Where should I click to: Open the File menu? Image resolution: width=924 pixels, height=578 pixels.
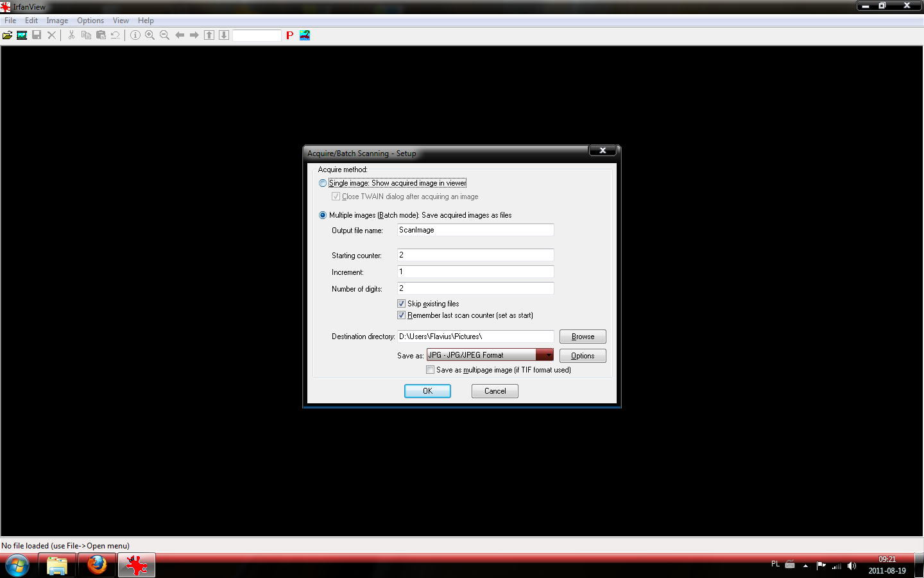tap(10, 21)
